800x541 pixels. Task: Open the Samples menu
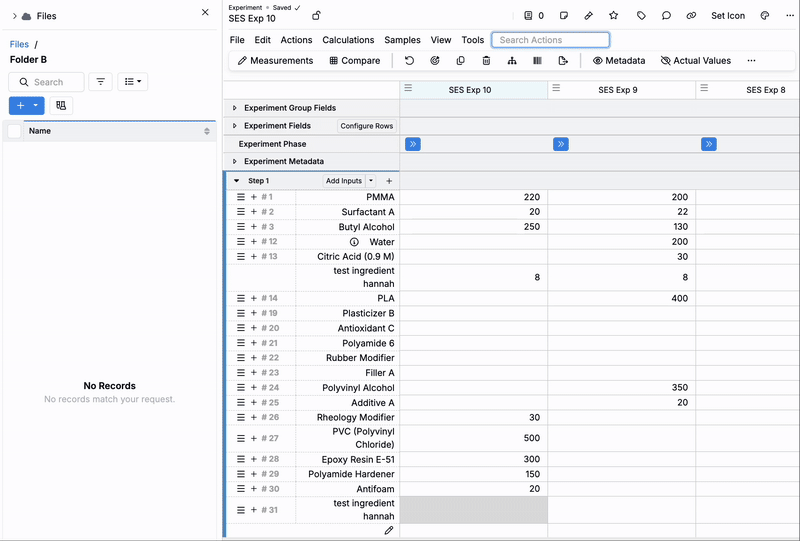402,40
